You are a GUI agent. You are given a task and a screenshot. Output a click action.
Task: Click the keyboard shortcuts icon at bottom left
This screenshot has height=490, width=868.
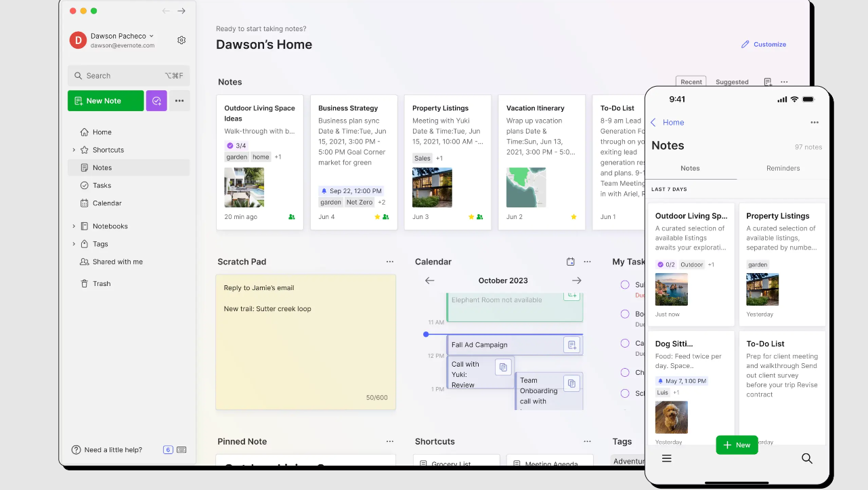[x=183, y=449]
